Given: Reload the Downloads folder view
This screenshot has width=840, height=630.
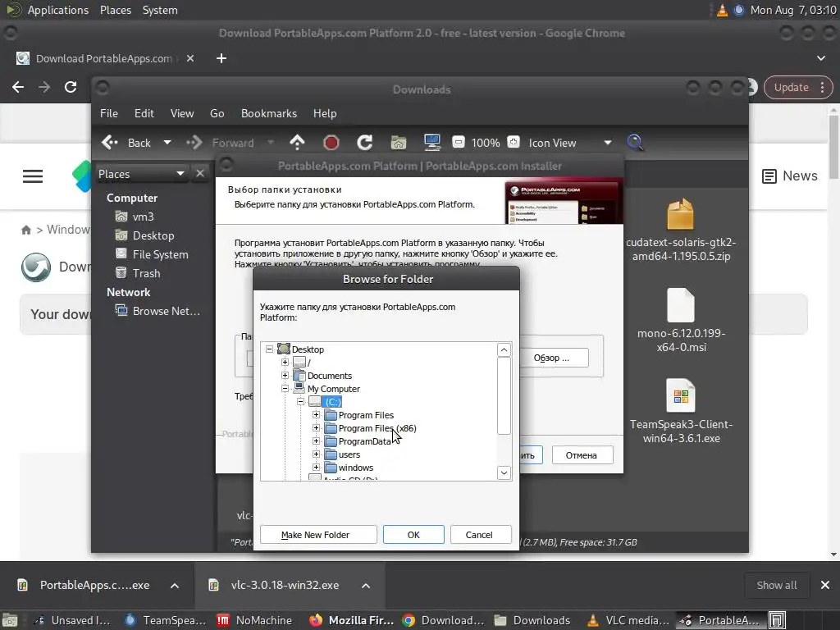Looking at the screenshot, I should coord(365,143).
